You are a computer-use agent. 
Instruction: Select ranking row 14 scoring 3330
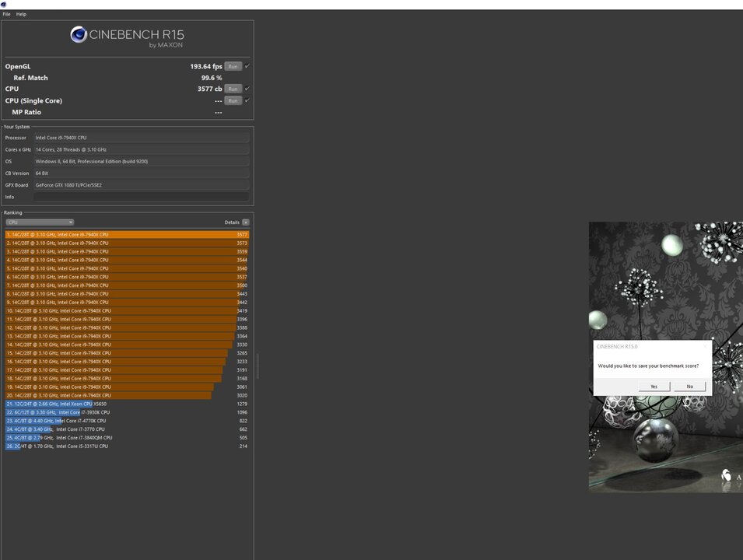coord(127,345)
